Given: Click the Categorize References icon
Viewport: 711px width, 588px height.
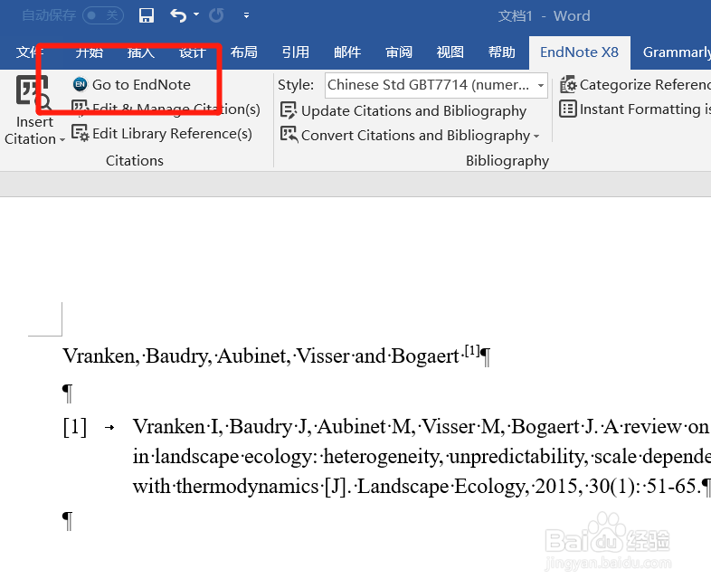Looking at the screenshot, I should [568, 85].
